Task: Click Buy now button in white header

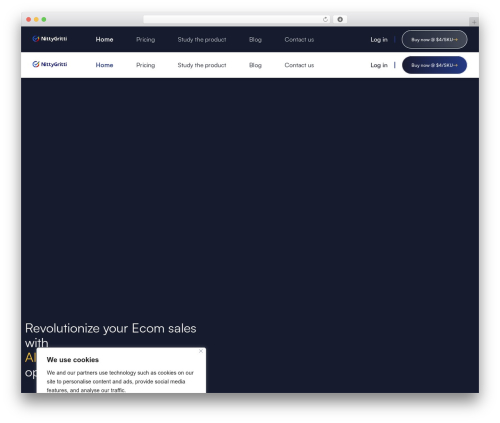Action: [434, 65]
